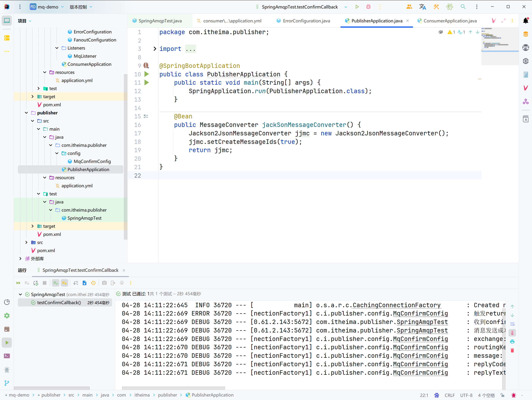
Task: Open the Terminal tool window
Action: pos(7,356)
